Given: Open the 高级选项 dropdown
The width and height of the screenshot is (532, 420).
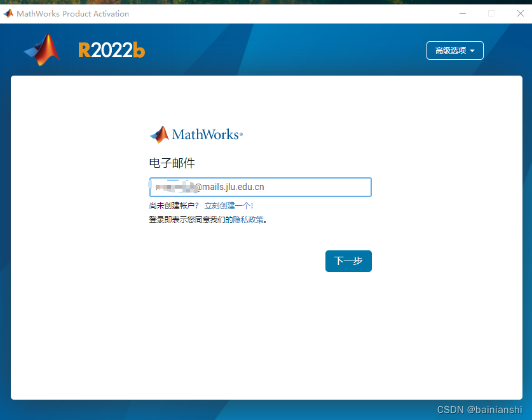Looking at the screenshot, I should tap(454, 51).
